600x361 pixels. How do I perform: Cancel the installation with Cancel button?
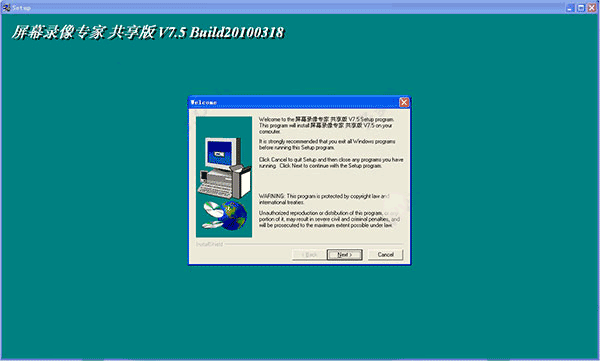pos(385,255)
